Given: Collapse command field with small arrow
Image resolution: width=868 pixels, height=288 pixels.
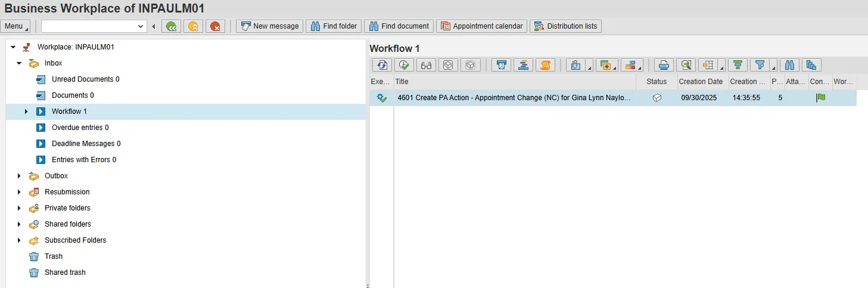Looking at the screenshot, I should click(x=154, y=26).
